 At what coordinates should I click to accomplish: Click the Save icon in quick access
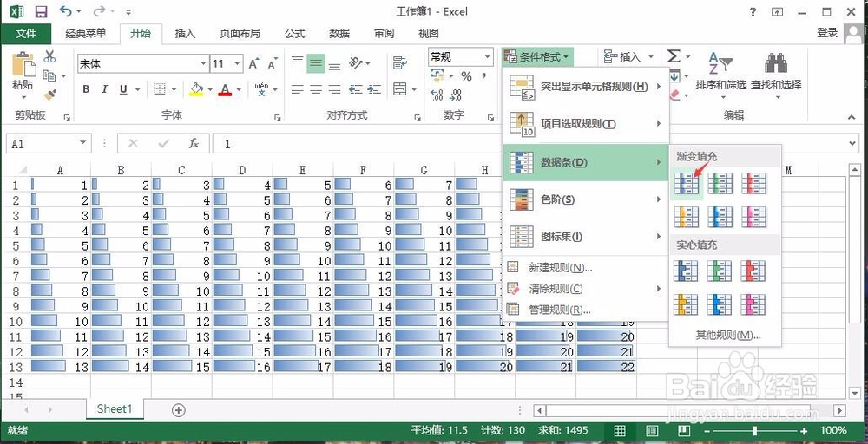(41, 11)
